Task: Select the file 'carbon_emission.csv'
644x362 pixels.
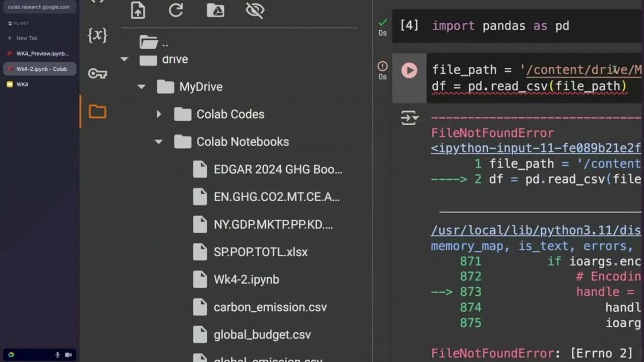Action: click(260, 307)
